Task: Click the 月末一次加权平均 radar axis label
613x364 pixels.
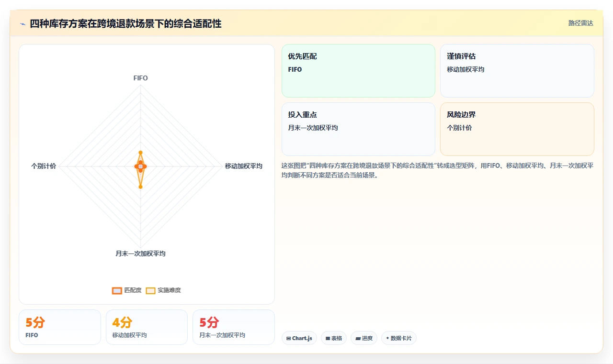Action: (140, 254)
